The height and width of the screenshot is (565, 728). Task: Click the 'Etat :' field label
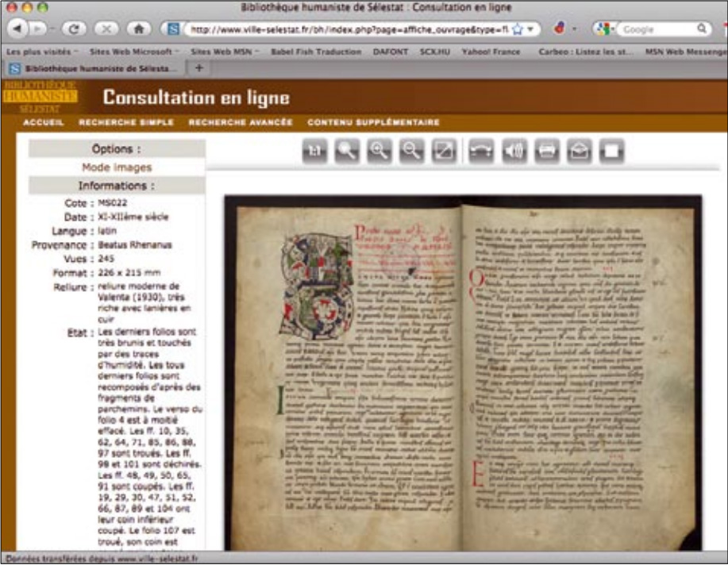(80, 332)
